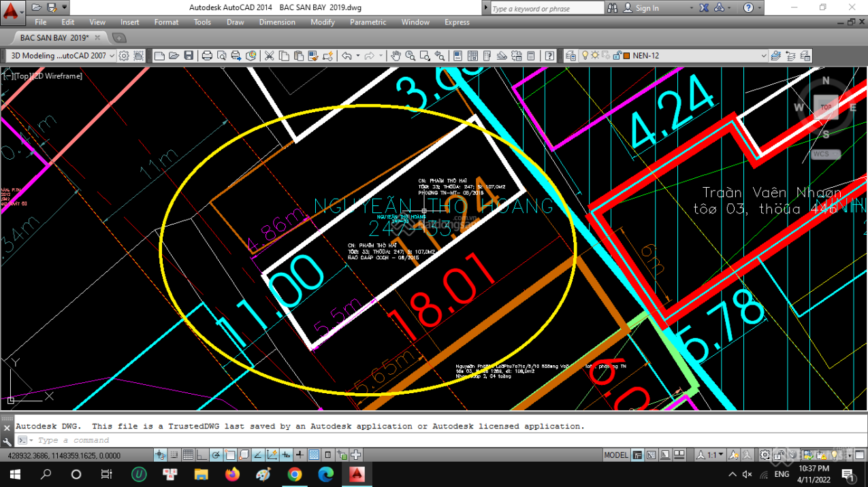This screenshot has width=868, height=487.
Task: Switch to BAC SAN BAY 2019 tab
Action: pyautogui.click(x=54, y=38)
